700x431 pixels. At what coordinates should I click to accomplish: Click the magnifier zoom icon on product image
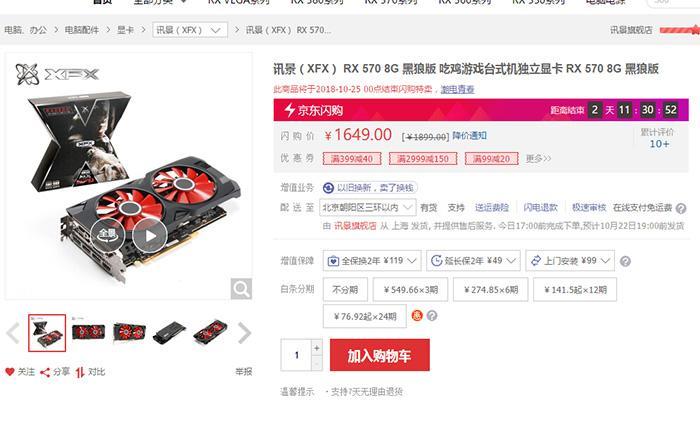[242, 289]
